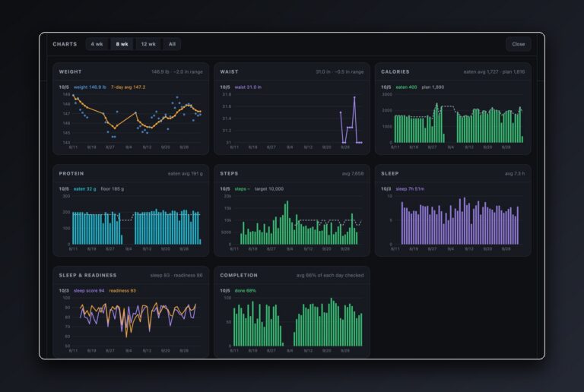The image size is (584, 392).
Task: Click the '31.0 in · −0.5 in range' summary
Action: point(340,71)
